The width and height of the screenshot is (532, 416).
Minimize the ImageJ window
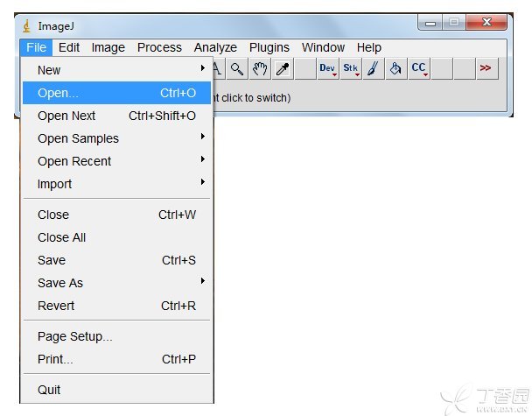(430, 23)
